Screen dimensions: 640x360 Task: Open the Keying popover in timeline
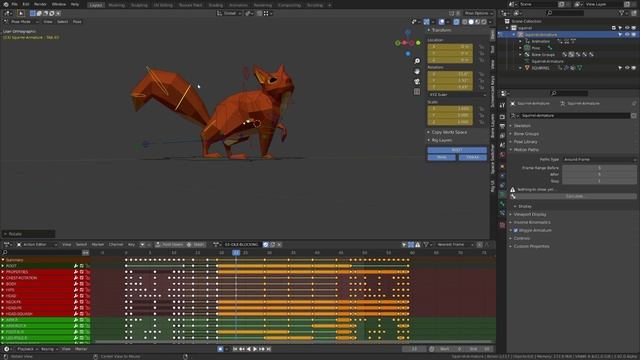point(49,349)
